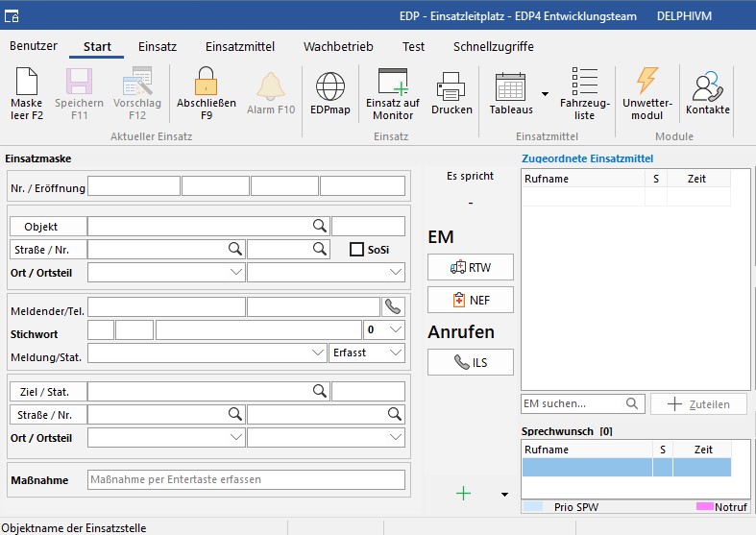Open the Wachbetrieb tab
The image size is (756, 535).
[x=338, y=46]
